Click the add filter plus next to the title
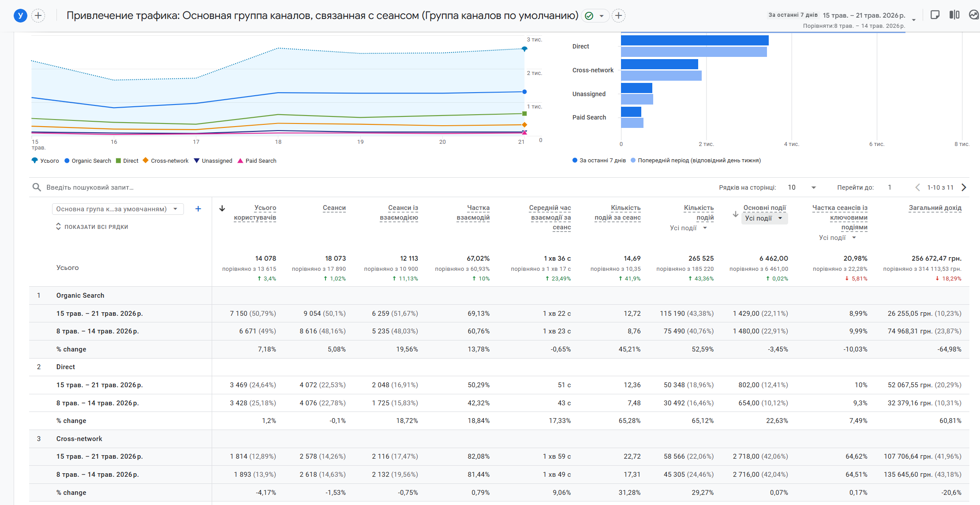 619,16
